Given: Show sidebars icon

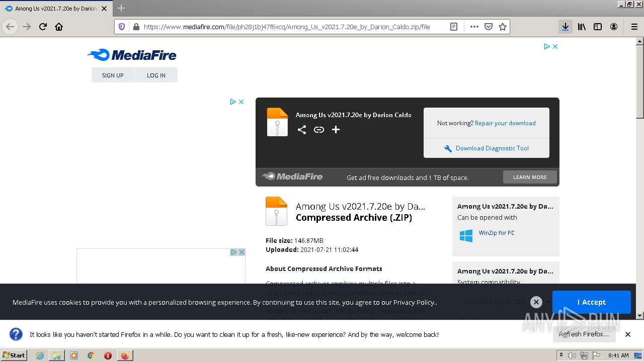Looking at the screenshot, I should point(598,27).
